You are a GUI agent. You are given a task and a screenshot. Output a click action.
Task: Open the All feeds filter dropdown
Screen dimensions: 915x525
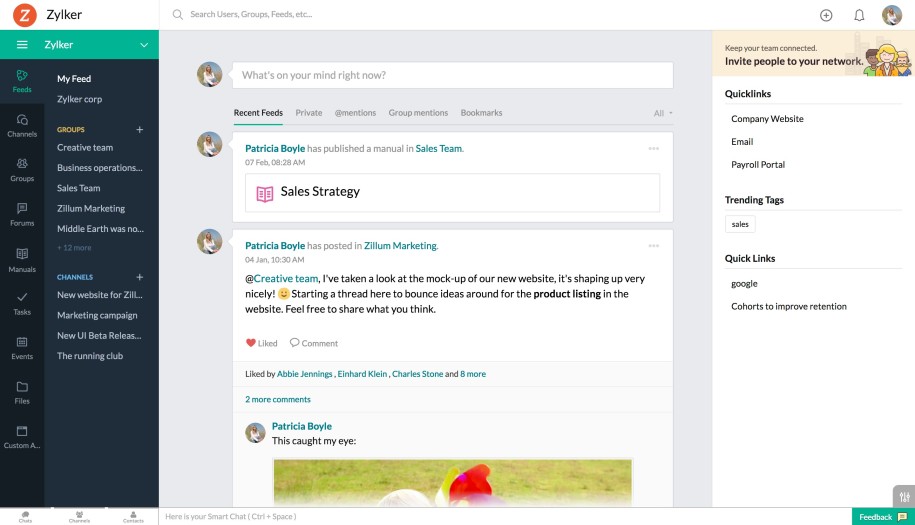[663, 113]
